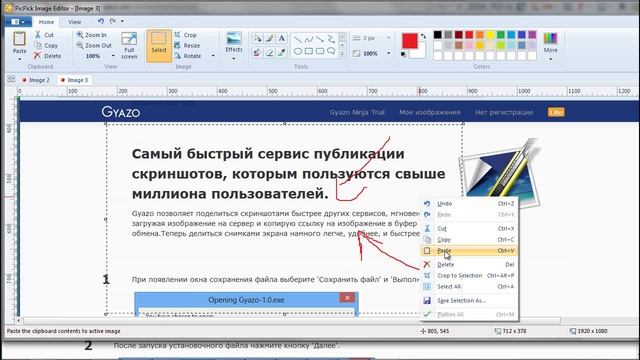This screenshot has height=360, width=640.
Task: Choose Delete in context menu
Action: (469, 264)
